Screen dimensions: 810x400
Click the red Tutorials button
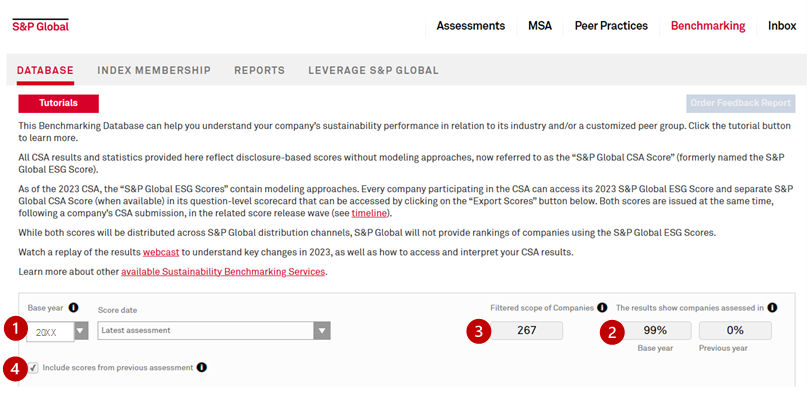tap(58, 103)
